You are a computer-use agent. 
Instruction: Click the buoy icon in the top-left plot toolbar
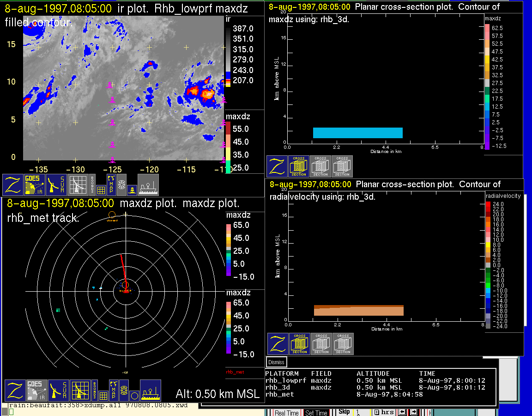[x=132, y=190]
